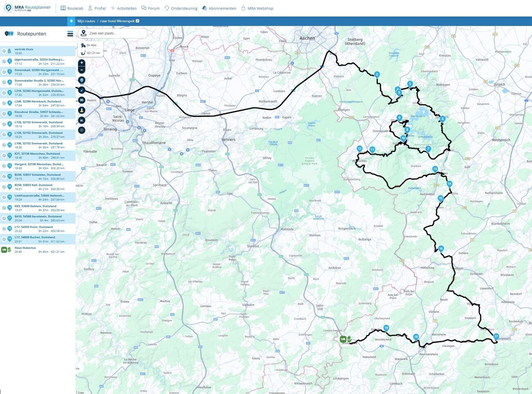This screenshot has height=394, width=532.
Task: Click map marker number 2 near Stolberg
Action: click(x=377, y=75)
